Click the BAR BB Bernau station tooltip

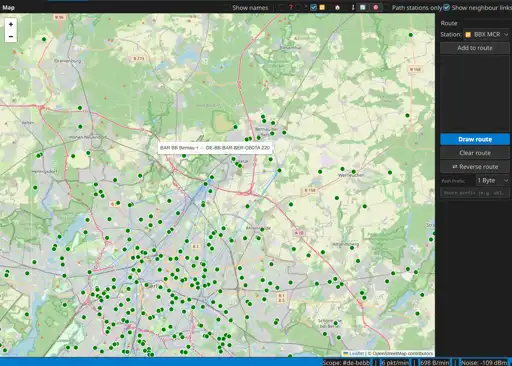[x=215, y=148]
